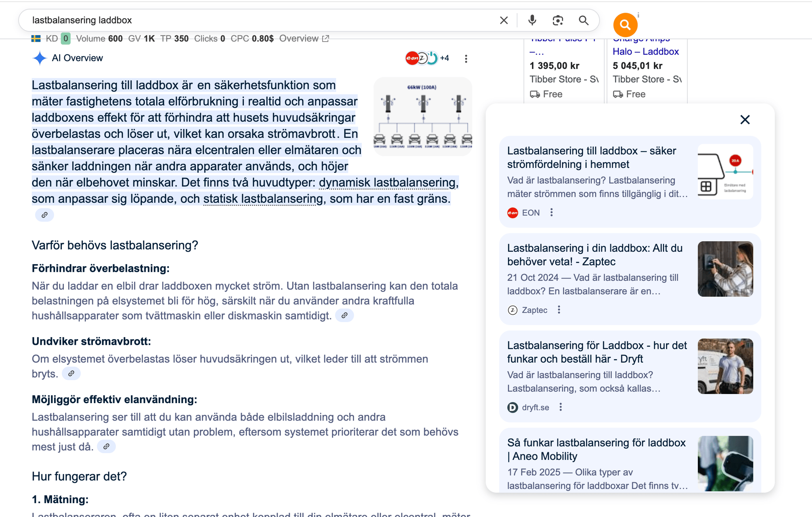
Task: Click the +4 source icons cluster
Action: 427,58
